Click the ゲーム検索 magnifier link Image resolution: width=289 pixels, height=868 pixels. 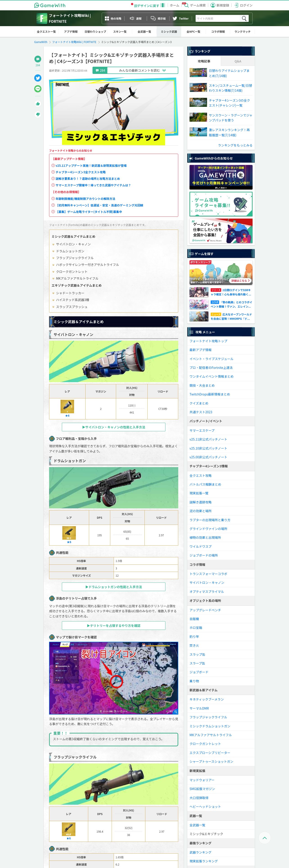pyautogui.click(x=194, y=5)
